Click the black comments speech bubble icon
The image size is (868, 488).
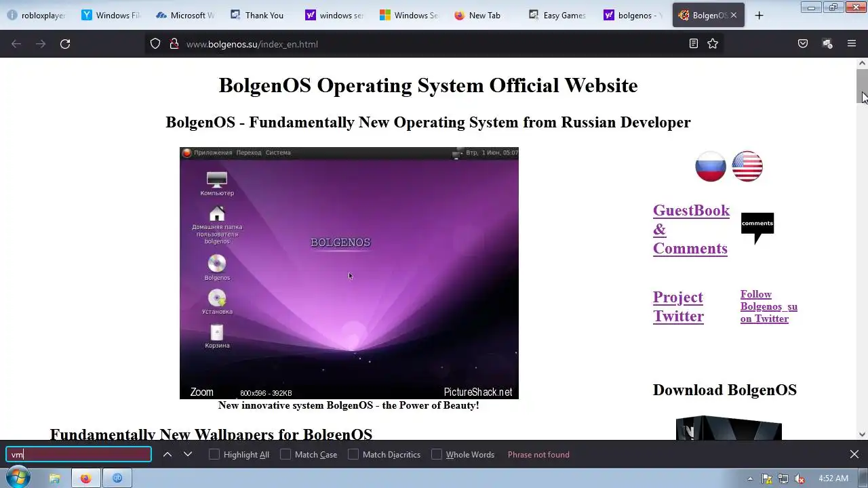tap(757, 228)
